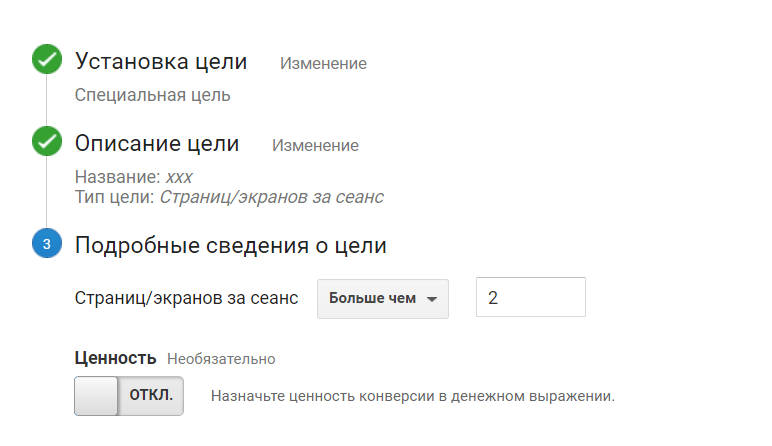
Task: Click the Тип цели summary line
Action: [x=229, y=197]
